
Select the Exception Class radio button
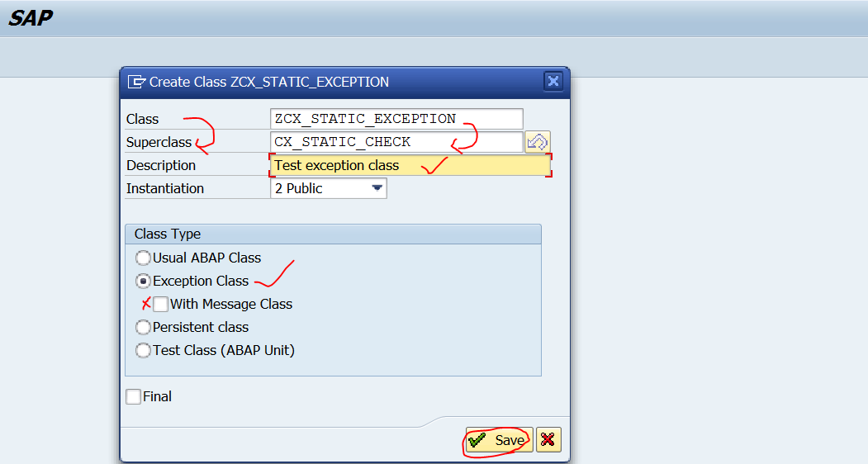point(143,282)
